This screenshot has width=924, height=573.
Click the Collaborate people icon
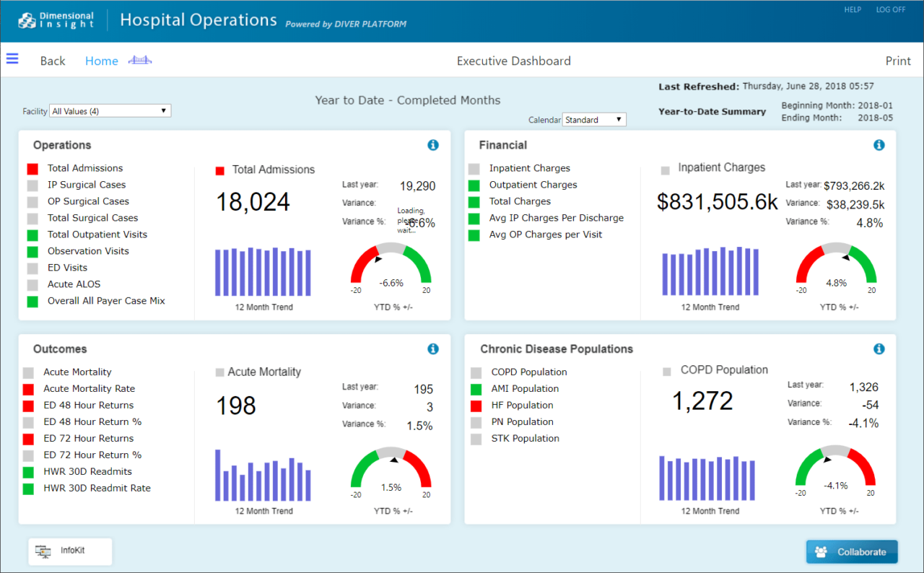(x=820, y=551)
